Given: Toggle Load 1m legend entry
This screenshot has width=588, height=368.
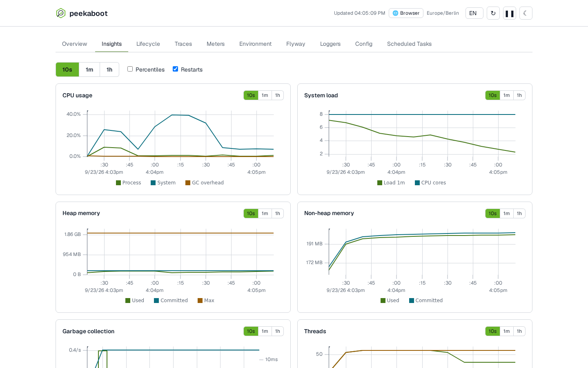Looking at the screenshot, I should pos(391,183).
